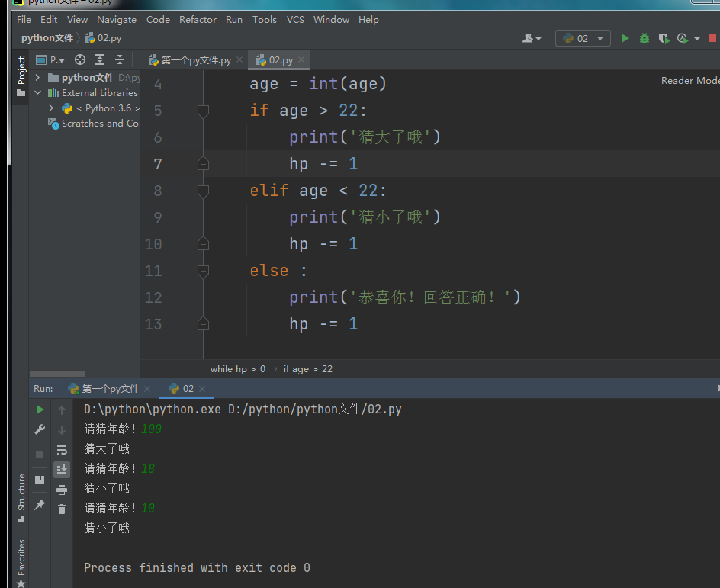The width and height of the screenshot is (720, 588).
Task: Click the fold end marker on line 7
Action: point(203,164)
